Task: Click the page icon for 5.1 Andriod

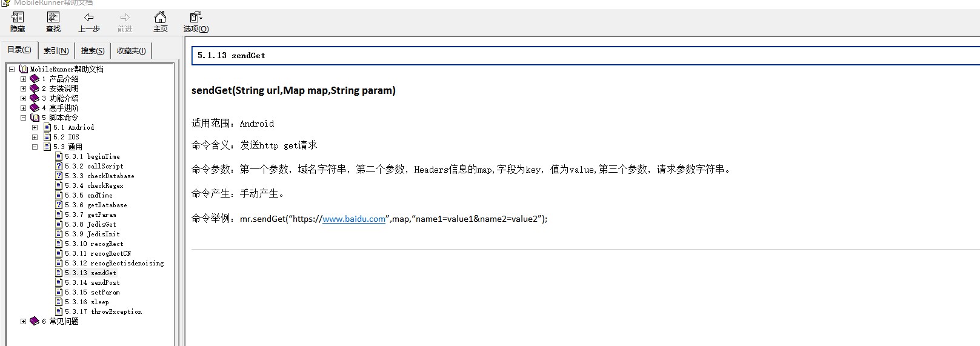Action: pos(47,127)
